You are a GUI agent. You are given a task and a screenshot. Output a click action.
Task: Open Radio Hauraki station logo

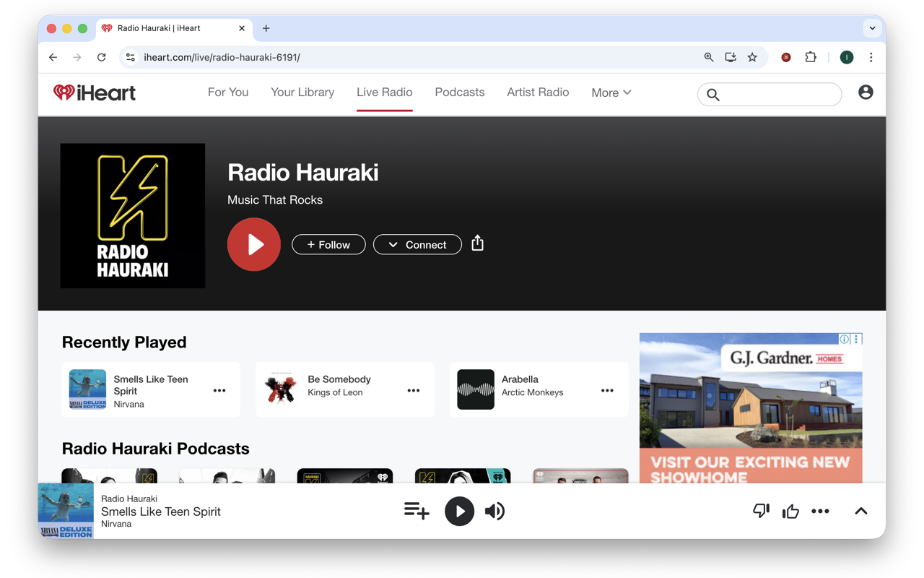(133, 216)
